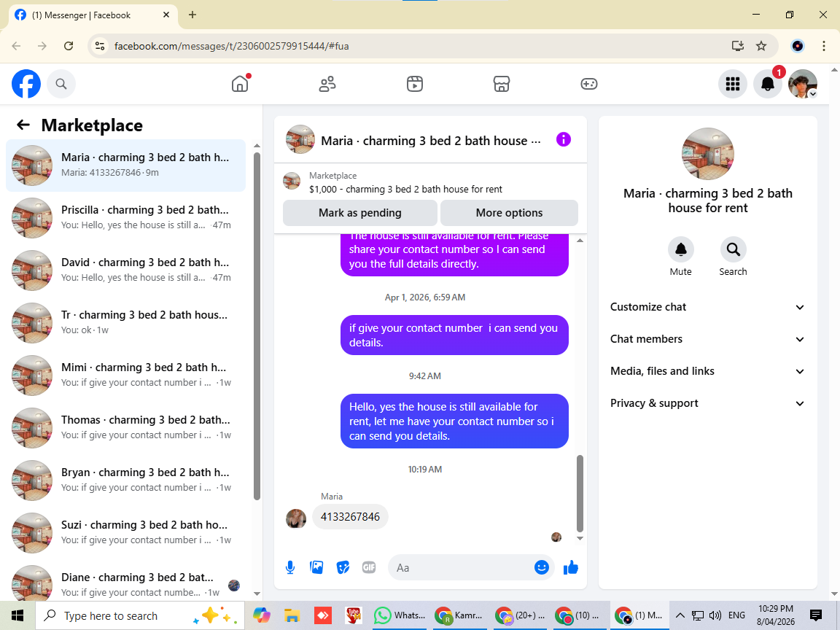Mute conversation with bell icon
Screen dimensions: 840x630
pos(681,249)
